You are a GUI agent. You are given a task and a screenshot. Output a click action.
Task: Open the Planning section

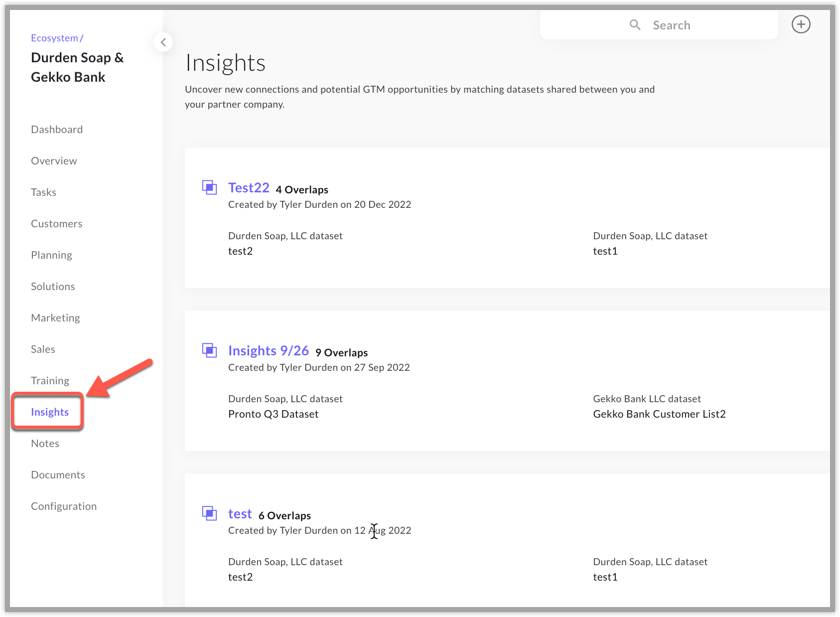point(51,255)
